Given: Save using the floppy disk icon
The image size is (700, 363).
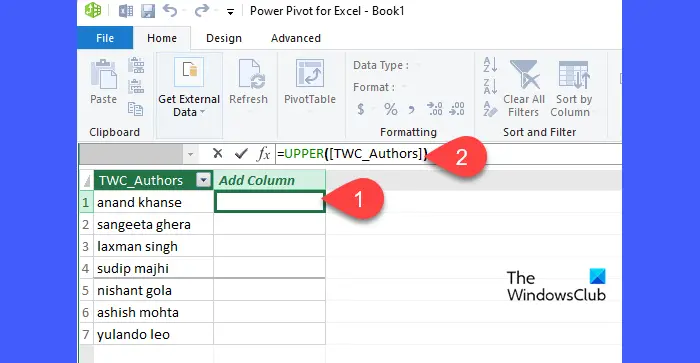Looking at the screenshot, I should [x=148, y=11].
